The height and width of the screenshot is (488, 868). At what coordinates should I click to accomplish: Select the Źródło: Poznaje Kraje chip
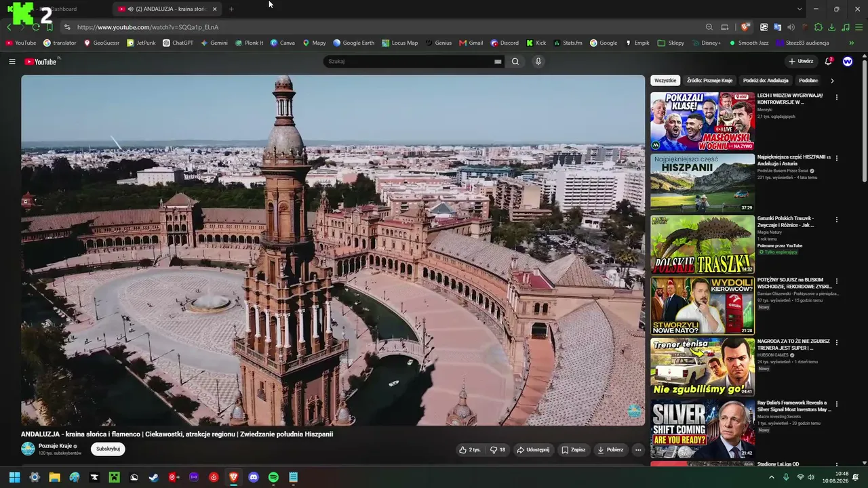pyautogui.click(x=709, y=81)
